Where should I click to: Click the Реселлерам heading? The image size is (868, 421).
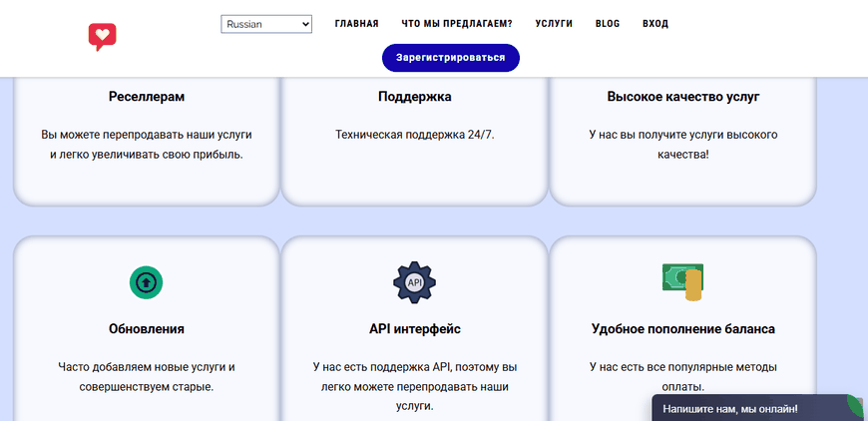tap(147, 97)
